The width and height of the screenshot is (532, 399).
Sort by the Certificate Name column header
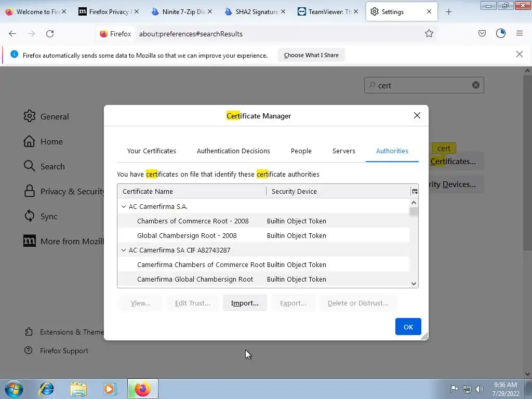tap(192, 191)
